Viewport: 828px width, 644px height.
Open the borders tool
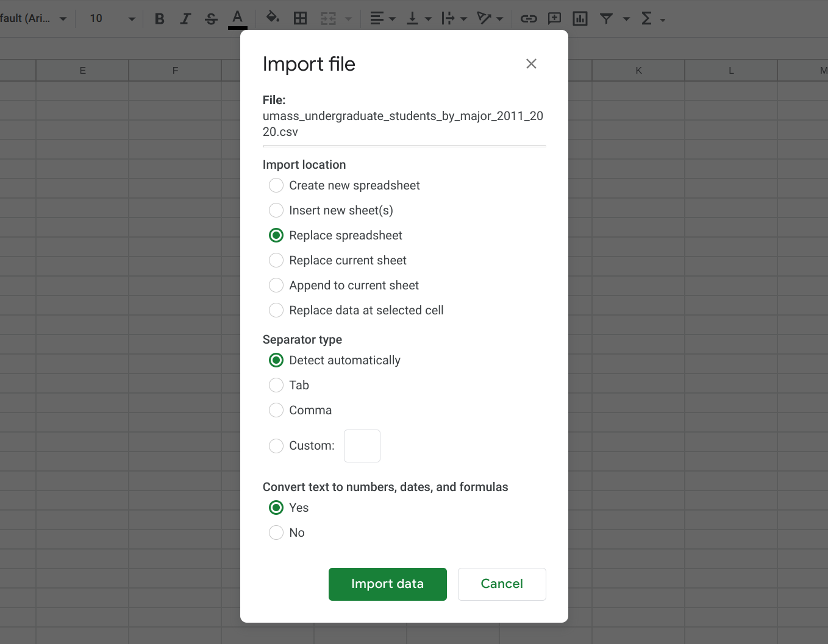(300, 19)
